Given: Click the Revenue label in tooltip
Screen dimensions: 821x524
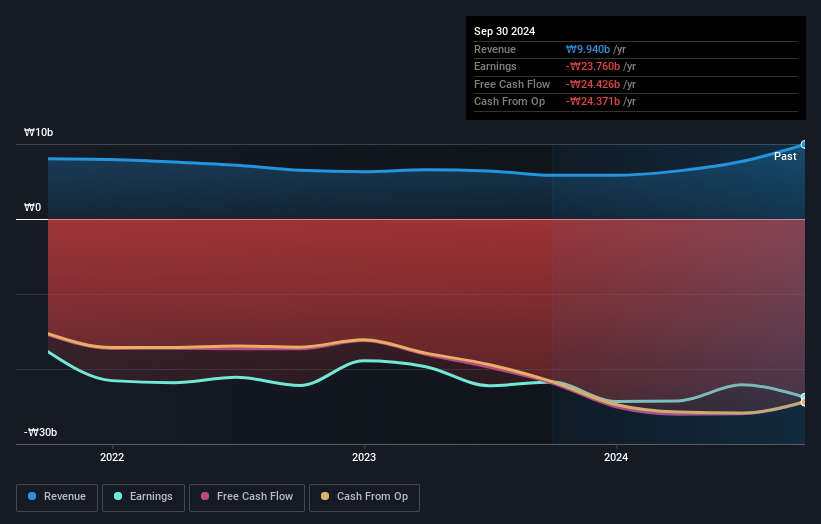Looking at the screenshot, I should click(x=495, y=49).
